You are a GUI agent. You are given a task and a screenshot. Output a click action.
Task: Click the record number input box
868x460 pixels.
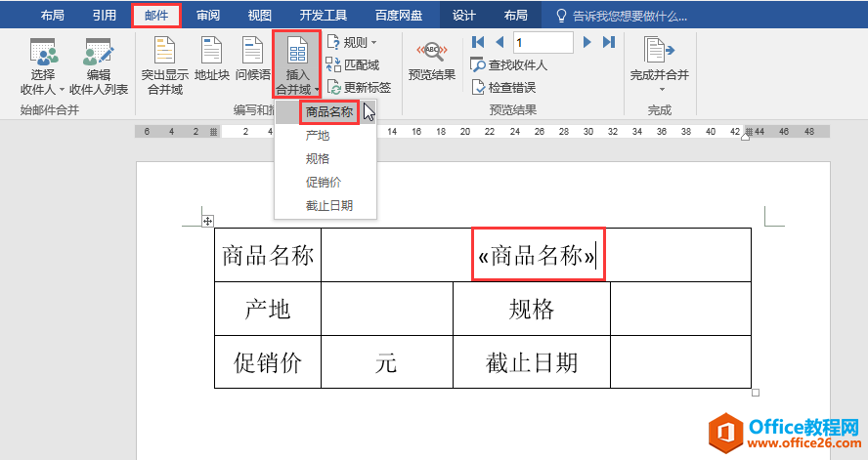click(x=542, y=42)
